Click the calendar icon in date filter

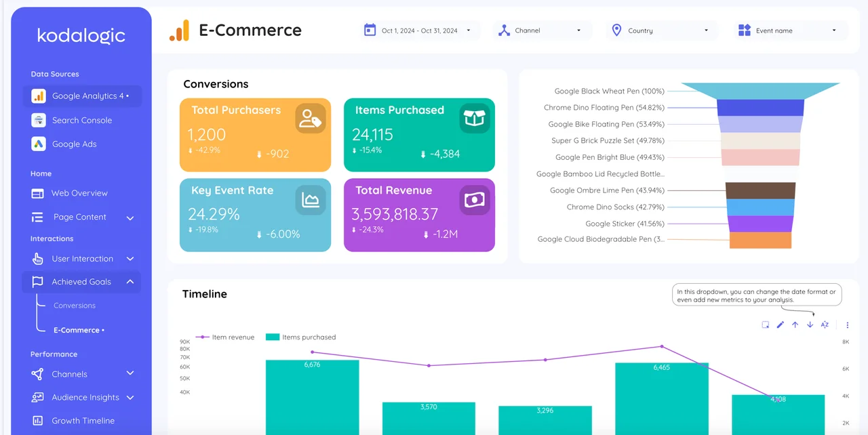point(370,30)
